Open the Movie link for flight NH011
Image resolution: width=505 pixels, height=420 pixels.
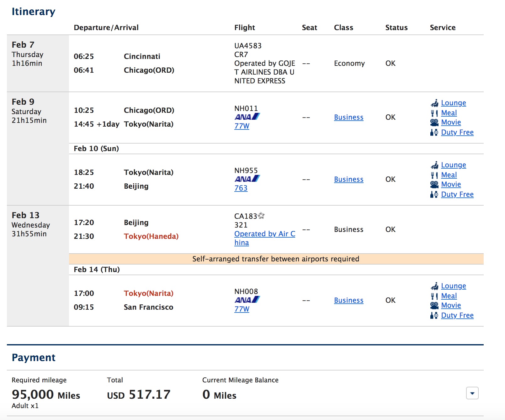[x=451, y=122]
